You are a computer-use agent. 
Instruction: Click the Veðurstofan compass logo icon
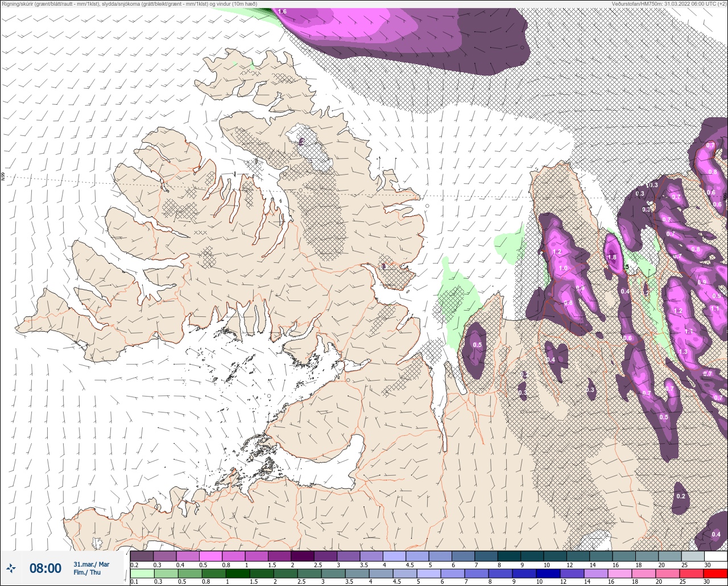pos(11,568)
